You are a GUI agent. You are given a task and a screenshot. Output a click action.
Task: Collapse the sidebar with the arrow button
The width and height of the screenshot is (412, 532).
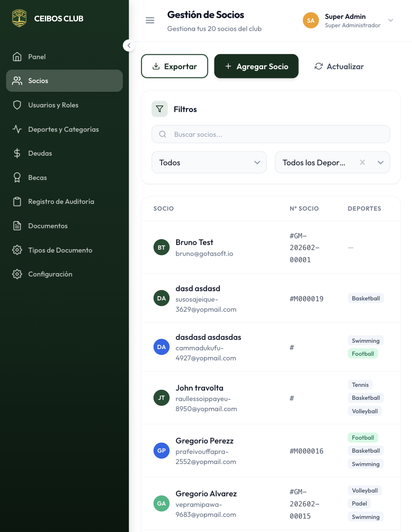[x=129, y=45]
